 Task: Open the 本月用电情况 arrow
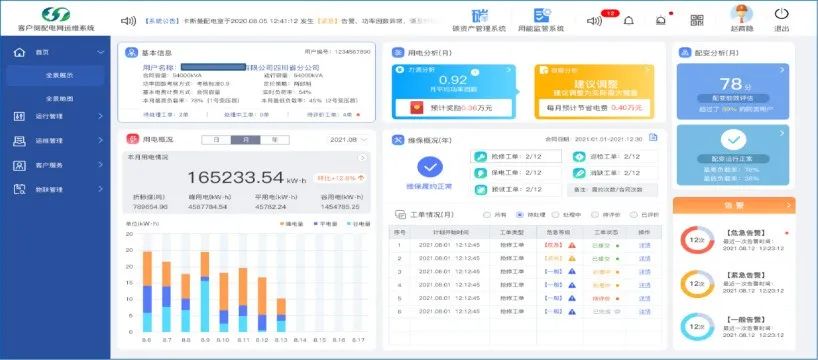(x=363, y=158)
